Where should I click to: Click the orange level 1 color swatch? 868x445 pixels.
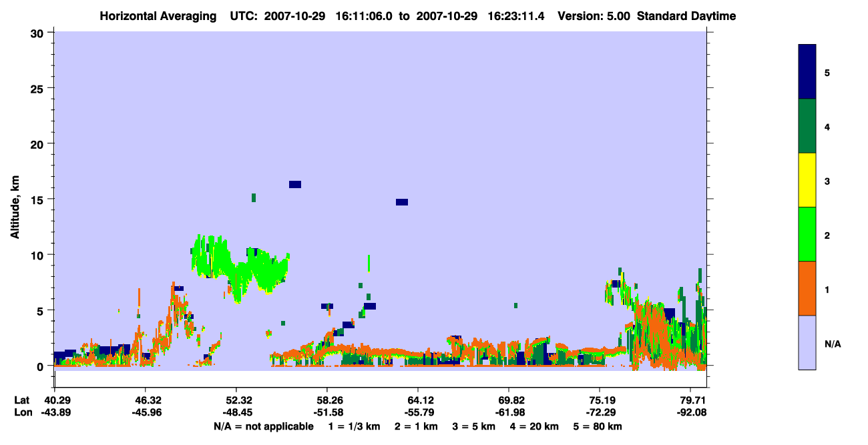(807, 288)
